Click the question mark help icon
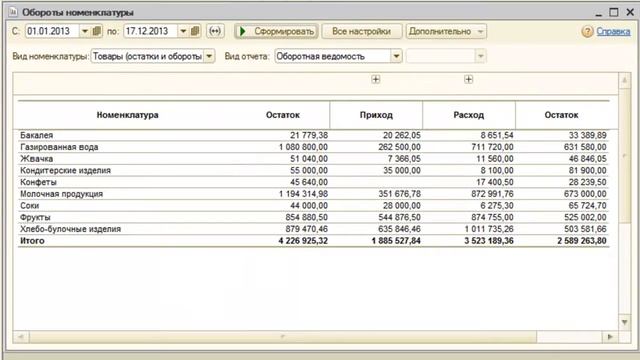The width and height of the screenshot is (640, 360). (587, 31)
